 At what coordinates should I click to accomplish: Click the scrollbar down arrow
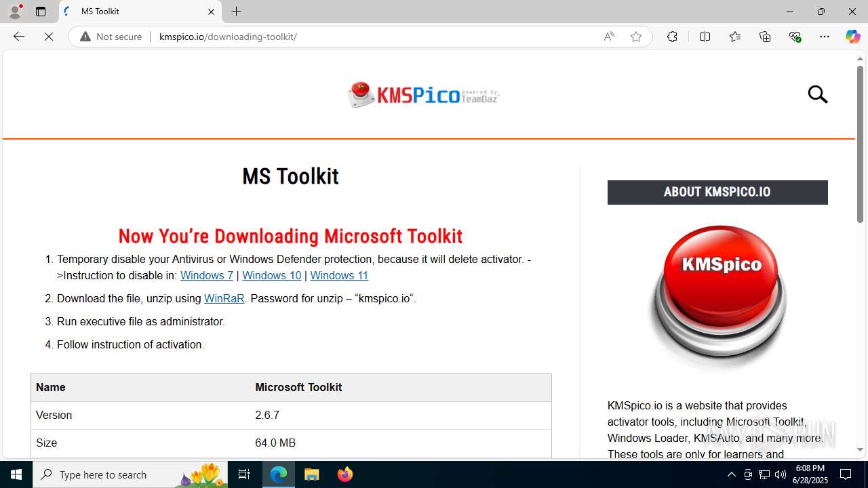[x=860, y=449]
